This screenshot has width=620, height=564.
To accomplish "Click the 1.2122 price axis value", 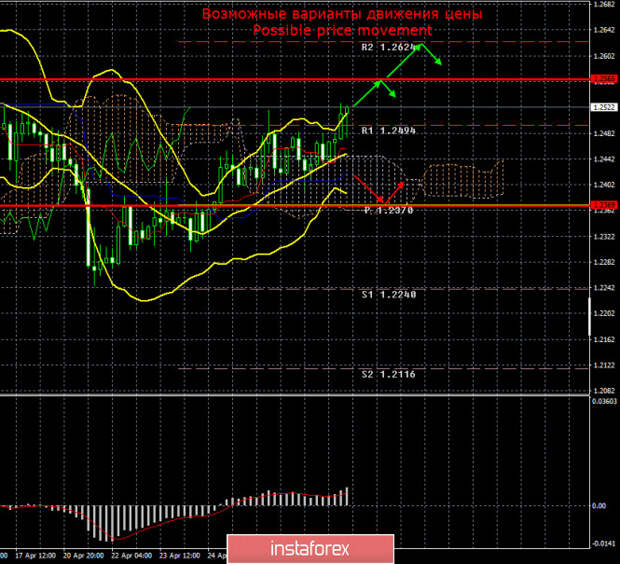I will coord(604,365).
